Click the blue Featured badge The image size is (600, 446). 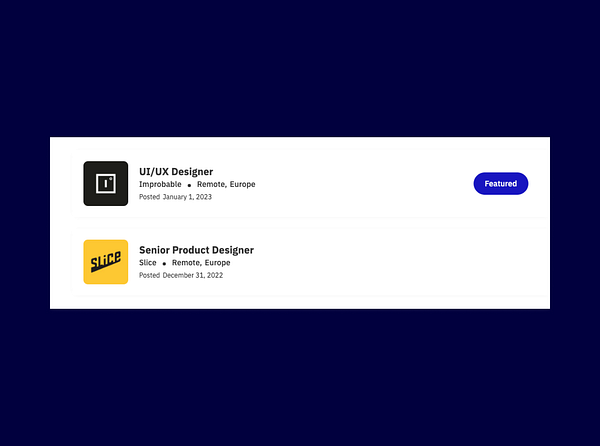click(x=501, y=184)
